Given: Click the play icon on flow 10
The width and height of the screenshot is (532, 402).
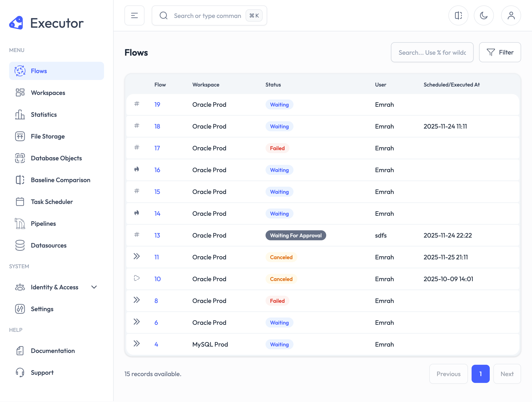Looking at the screenshot, I should point(137,278).
